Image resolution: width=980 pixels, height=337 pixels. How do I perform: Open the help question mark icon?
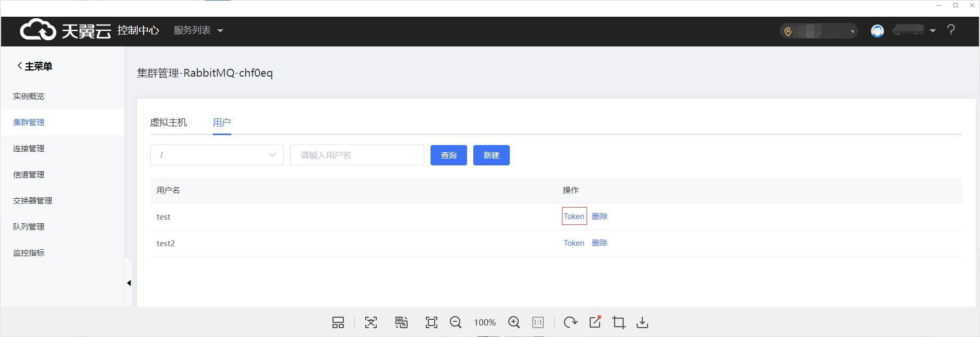tap(951, 30)
